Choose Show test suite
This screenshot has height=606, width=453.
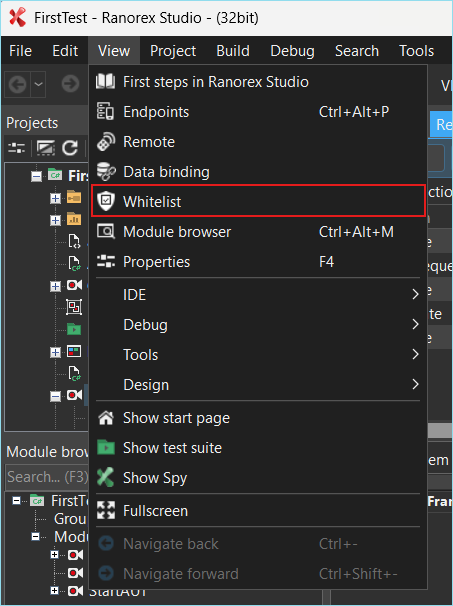click(x=258, y=448)
